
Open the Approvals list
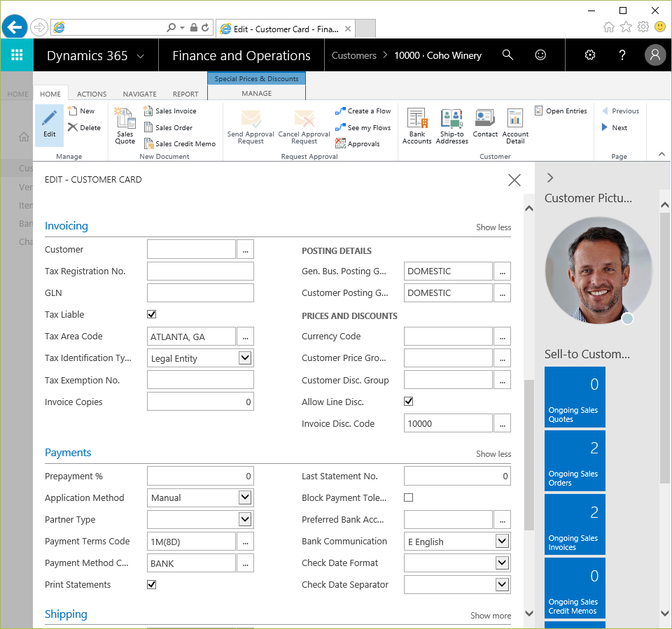tap(358, 144)
